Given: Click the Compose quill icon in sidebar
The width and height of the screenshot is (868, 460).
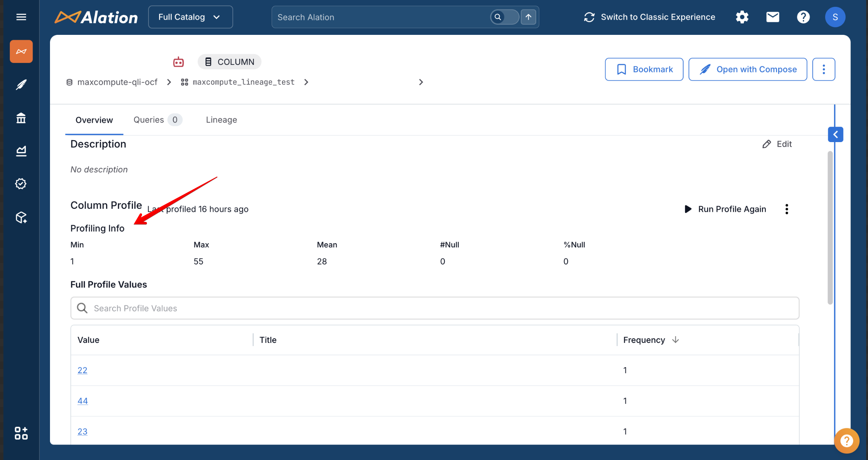Looking at the screenshot, I should pyautogui.click(x=21, y=84).
